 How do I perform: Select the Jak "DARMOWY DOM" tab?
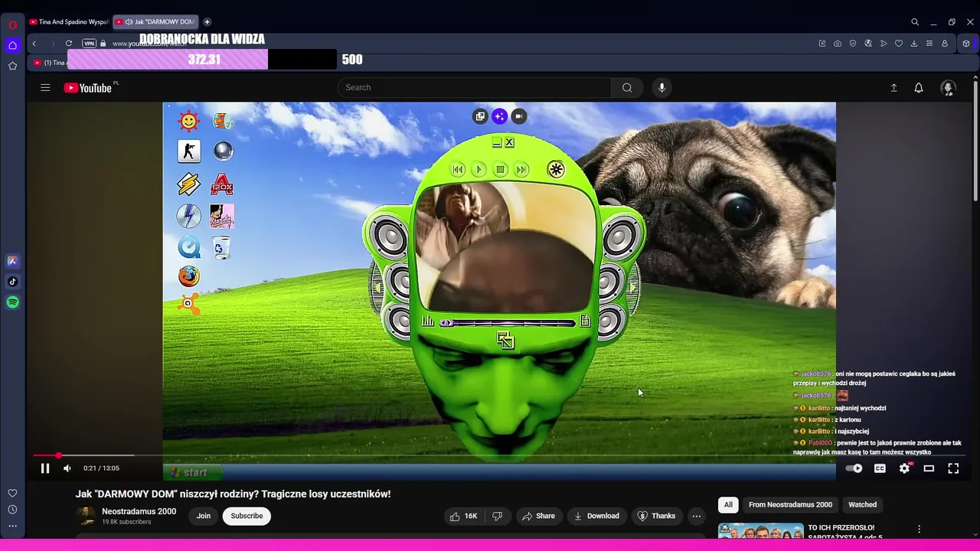pyautogui.click(x=156, y=22)
